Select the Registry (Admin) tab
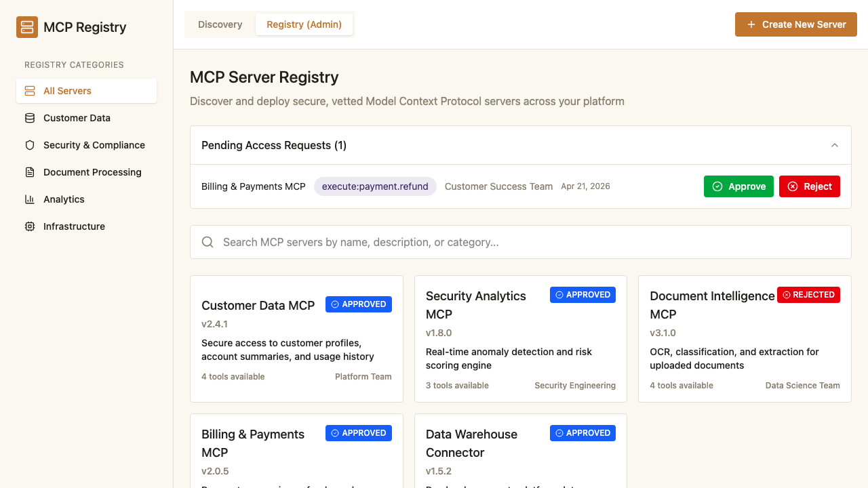Viewport: 868px width, 488px height. tap(304, 24)
